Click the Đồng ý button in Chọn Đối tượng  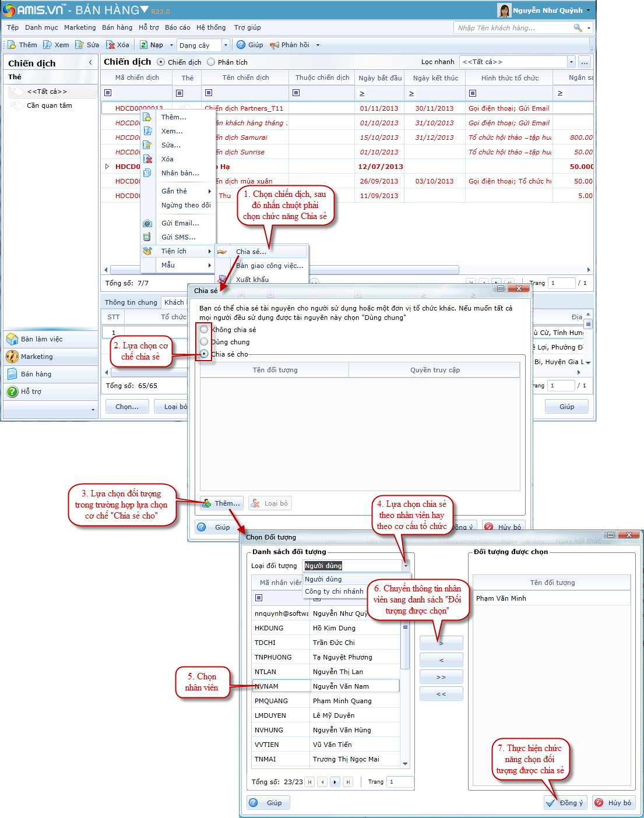point(564,803)
